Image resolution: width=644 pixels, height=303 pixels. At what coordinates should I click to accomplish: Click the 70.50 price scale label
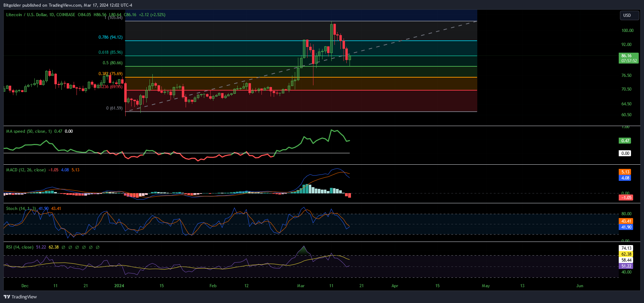[x=626, y=89]
